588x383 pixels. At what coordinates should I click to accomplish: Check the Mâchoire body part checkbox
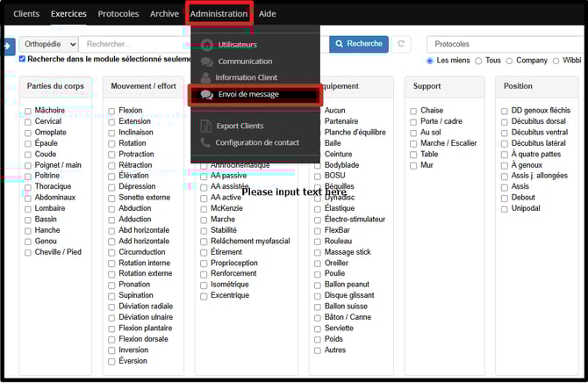point(28,111)
